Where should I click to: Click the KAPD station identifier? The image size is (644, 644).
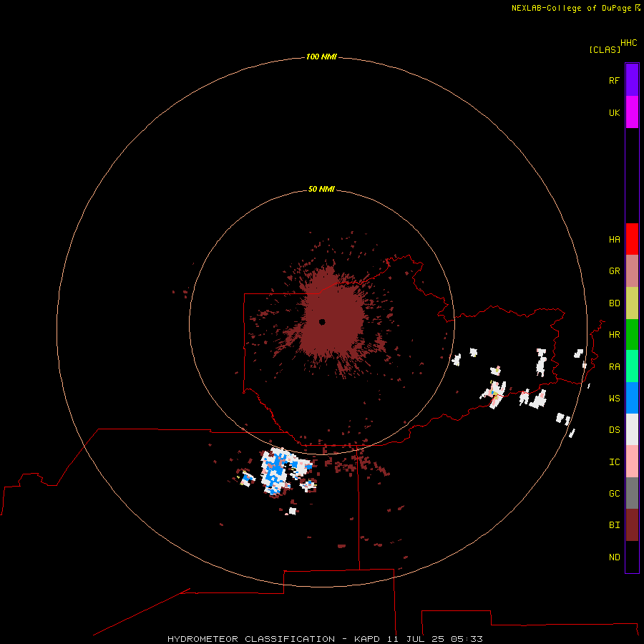pos(367,639)
